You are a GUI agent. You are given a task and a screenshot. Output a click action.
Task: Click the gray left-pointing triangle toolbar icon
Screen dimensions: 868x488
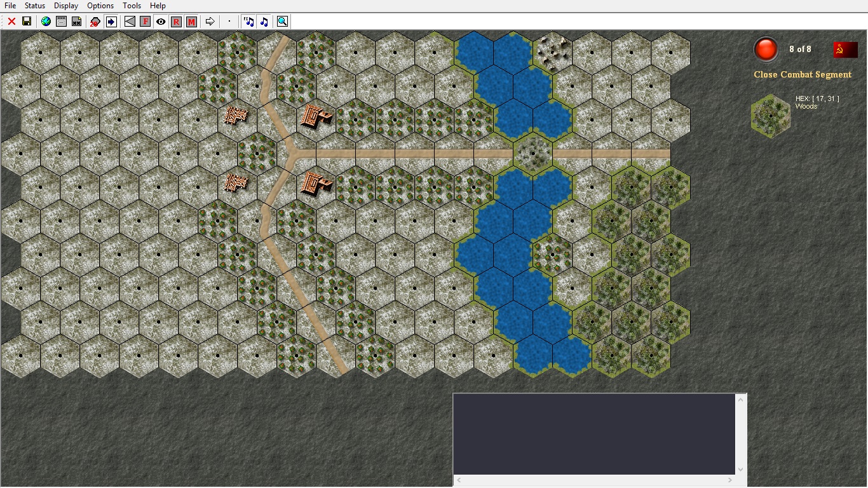tap(130, 22)
